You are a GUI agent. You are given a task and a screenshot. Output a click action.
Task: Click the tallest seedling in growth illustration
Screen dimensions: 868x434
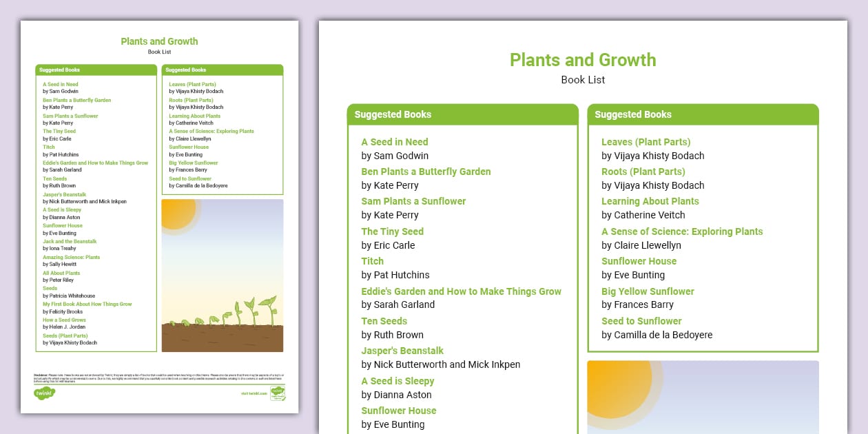point(269,311)
